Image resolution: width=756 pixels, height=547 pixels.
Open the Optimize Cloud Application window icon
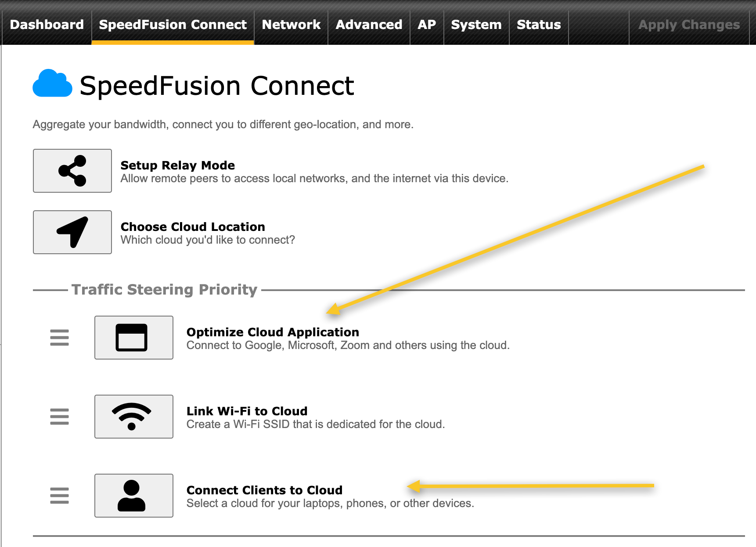(134, 338)
